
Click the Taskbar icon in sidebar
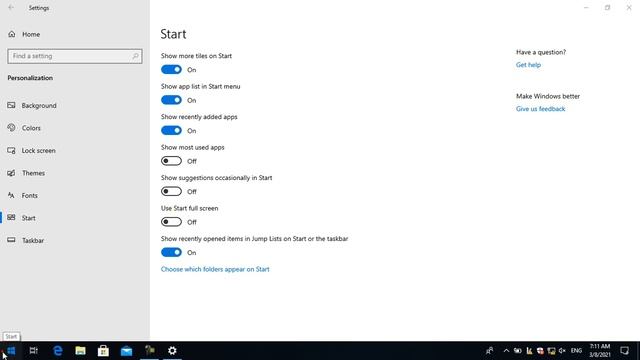pyautogui.click(x=11, y=240)
